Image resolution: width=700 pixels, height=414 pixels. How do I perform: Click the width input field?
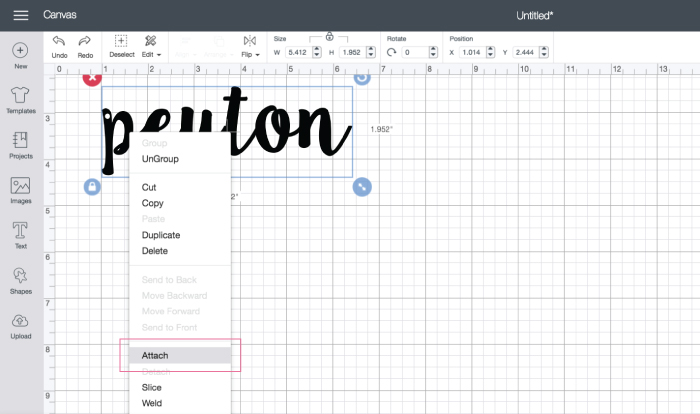tap(298, 52)
